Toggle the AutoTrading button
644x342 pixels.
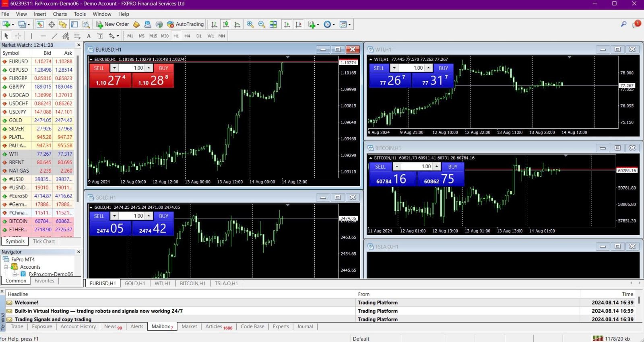[186, 24]
